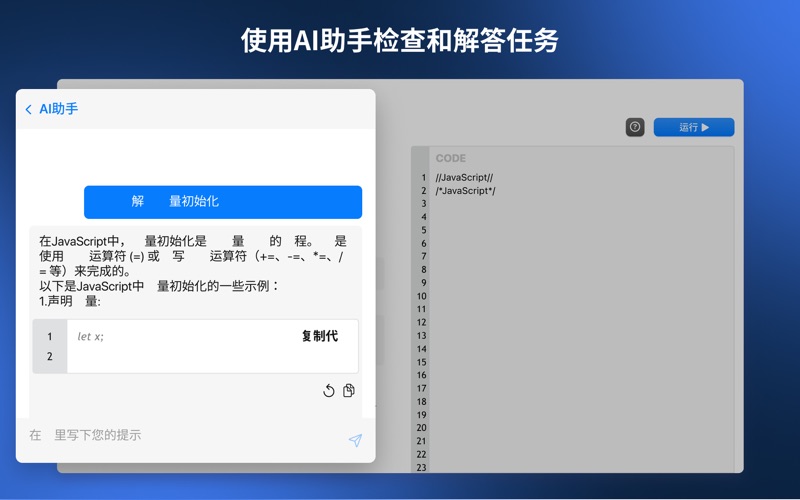Click the heading 使用AI助手检查和解答任务
Viewport: 800px width, 500px height.
(399, 40)
